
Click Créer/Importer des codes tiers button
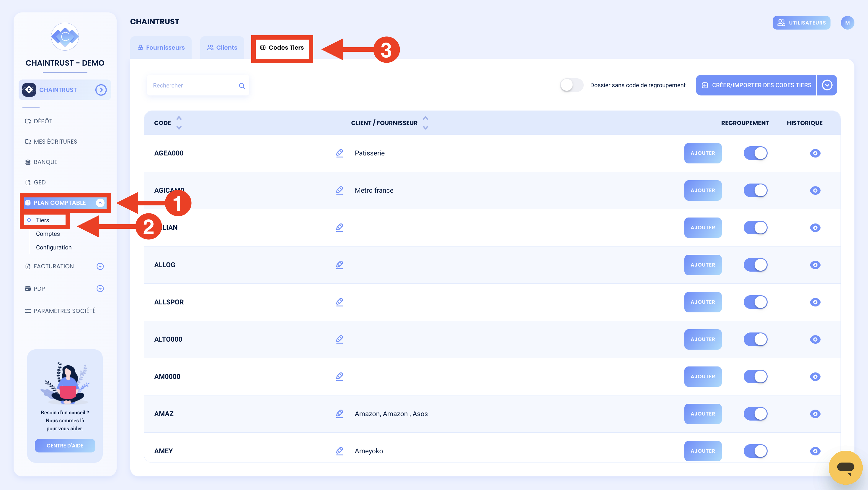coord(756,85)
